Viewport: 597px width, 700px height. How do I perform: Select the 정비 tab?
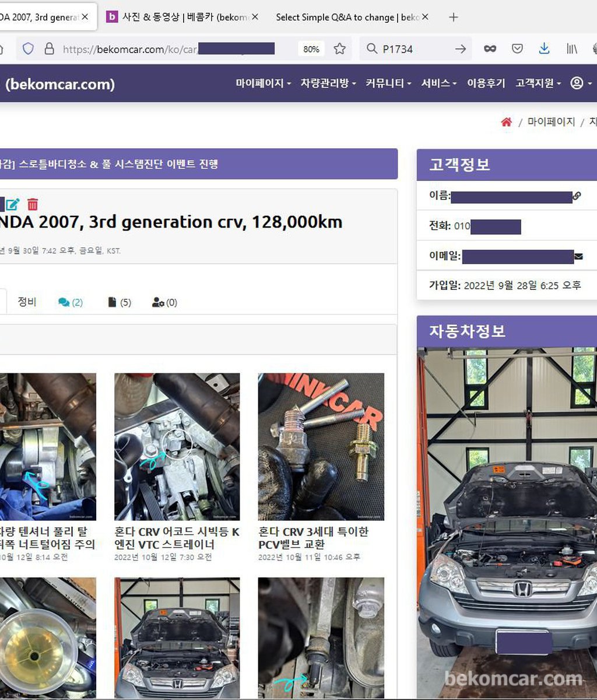27,302
